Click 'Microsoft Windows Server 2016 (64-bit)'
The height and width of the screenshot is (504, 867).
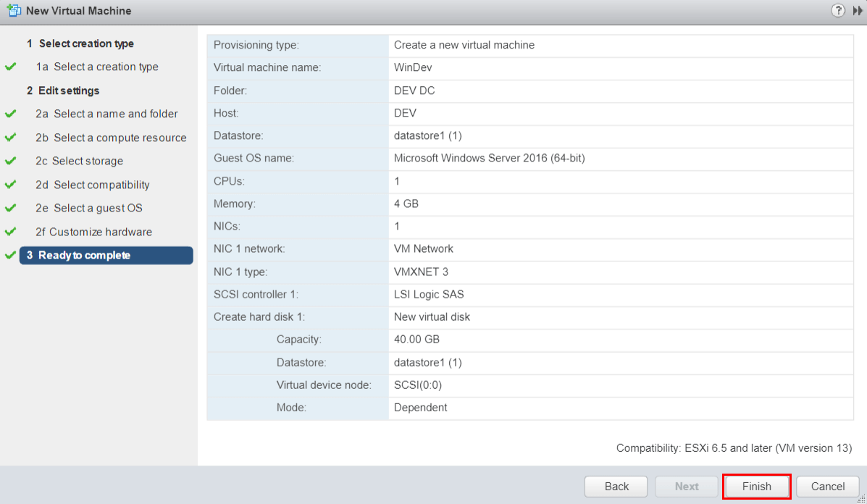click(490, 159)
